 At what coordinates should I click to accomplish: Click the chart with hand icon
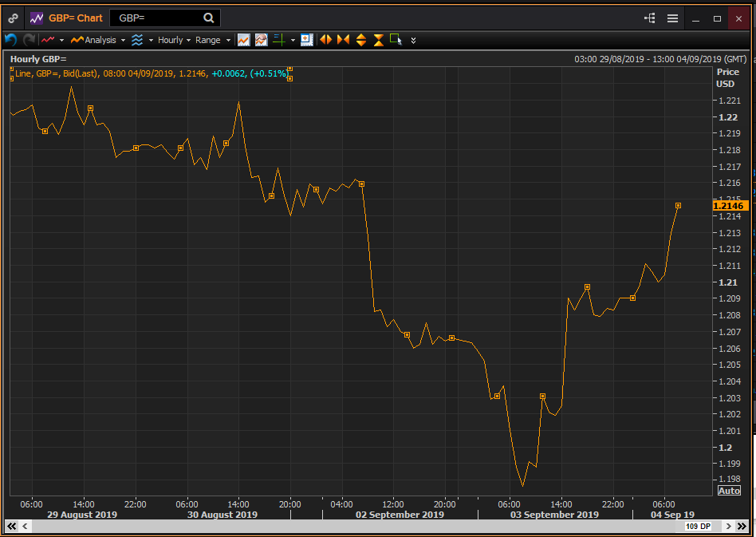pyautogui.click(x=261, y=40)
